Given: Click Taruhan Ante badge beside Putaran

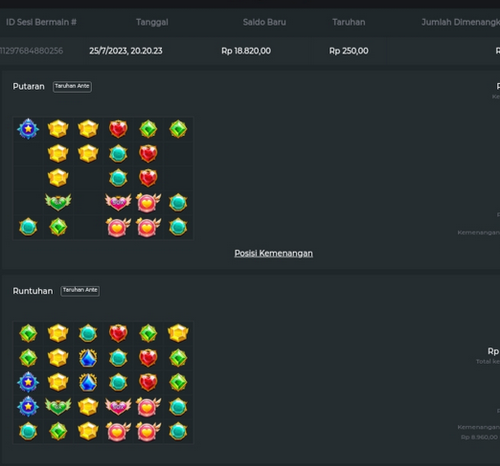Looking at the screenshot, I should pyautogui.click(x=72, y=86).
